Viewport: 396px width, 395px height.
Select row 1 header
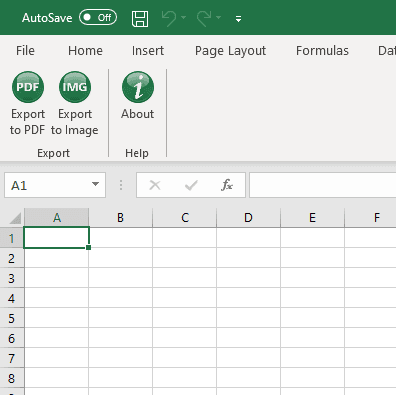tap(12, 238)
